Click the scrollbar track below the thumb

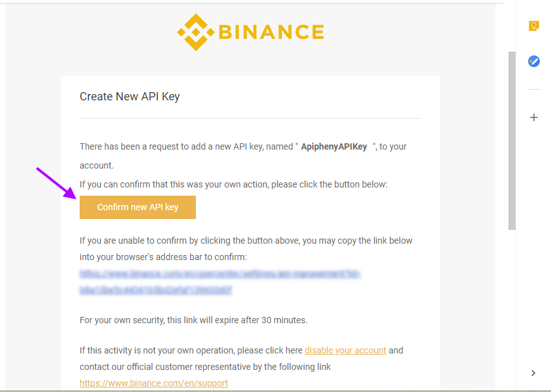point(512,309)
